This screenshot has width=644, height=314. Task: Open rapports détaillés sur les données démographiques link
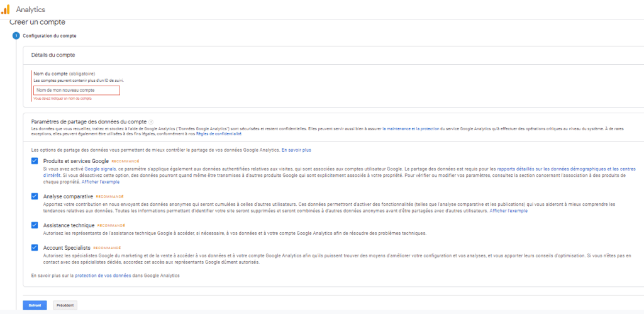coord(567,169)
